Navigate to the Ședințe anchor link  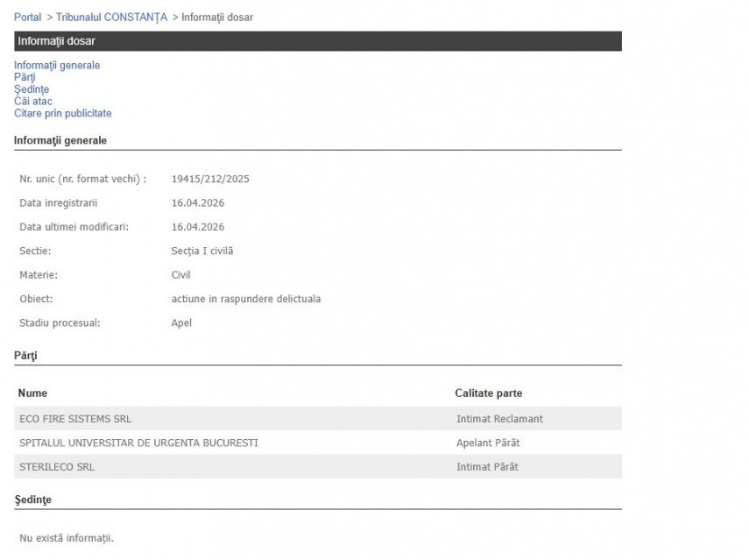(32, 89)
